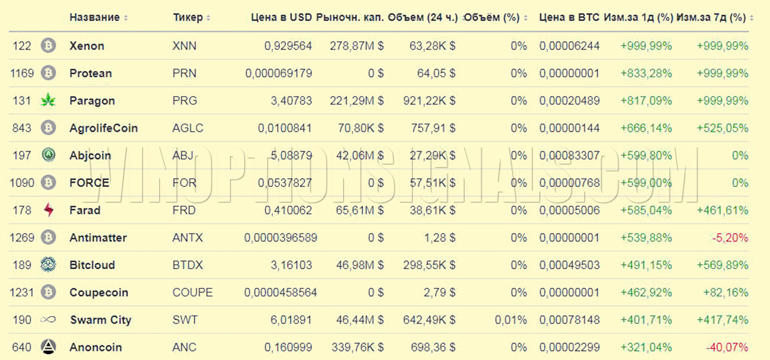Select the ANC ticker cell
This screenshot has height=360, width=770.
(184, 348)
